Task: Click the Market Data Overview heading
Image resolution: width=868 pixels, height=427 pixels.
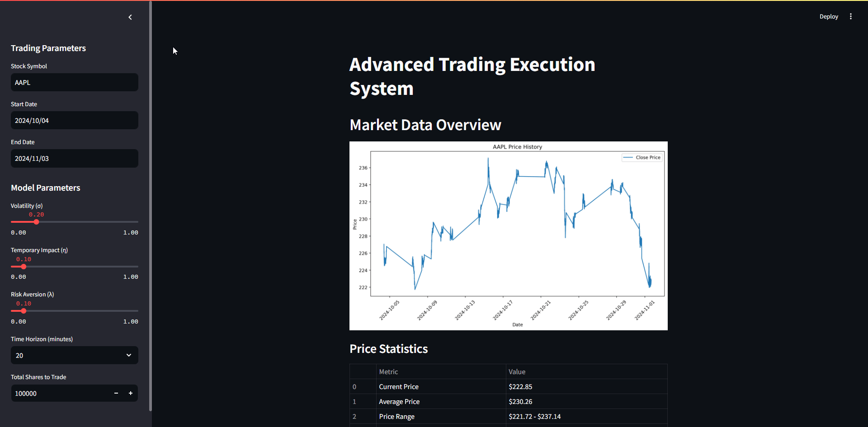Action: pyautogui.click(x=425, y=125)
